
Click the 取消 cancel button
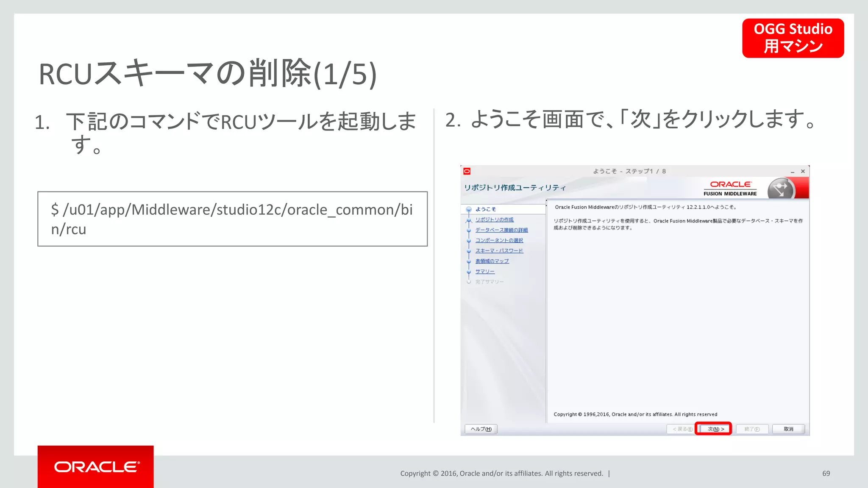pos(788,429)
